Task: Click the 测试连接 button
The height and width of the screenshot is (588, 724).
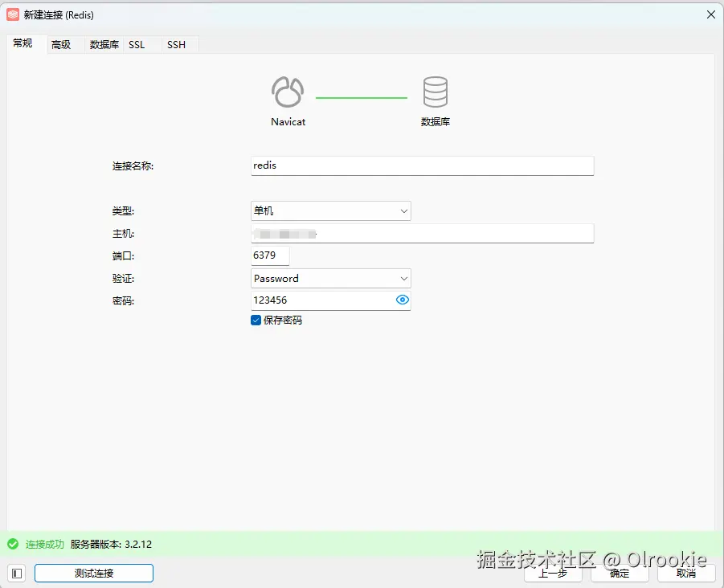Action: click(94, 574)
